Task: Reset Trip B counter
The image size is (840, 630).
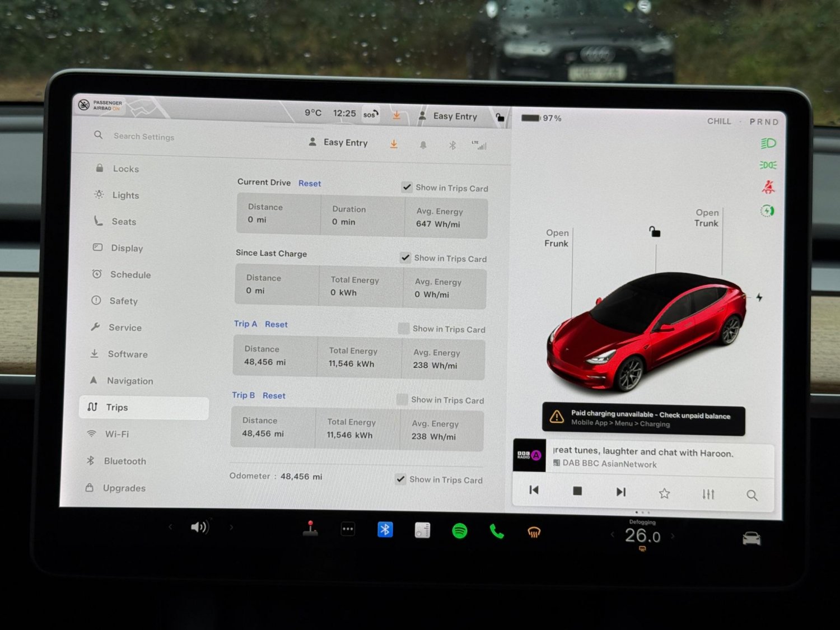Action: click(274, 395)
